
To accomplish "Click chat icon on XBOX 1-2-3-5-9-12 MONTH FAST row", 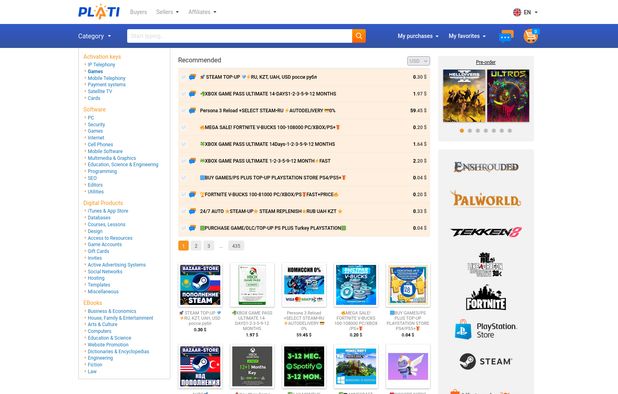I will [192, 161].
